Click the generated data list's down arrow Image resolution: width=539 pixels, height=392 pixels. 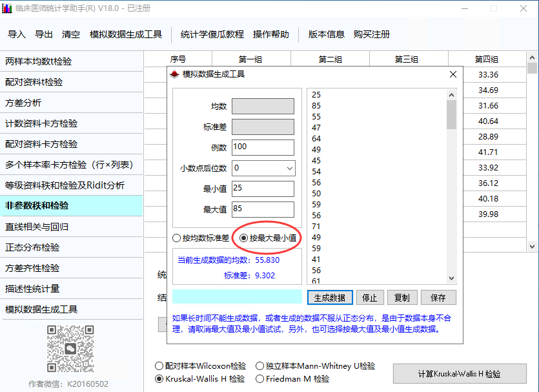click(452, 278)
